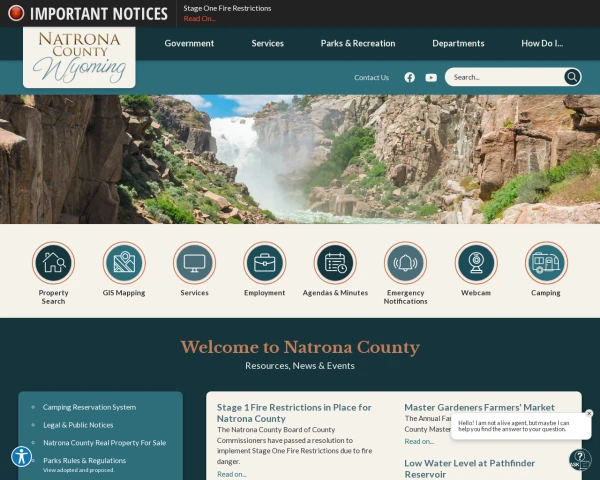This screenshot has height=480, width=600.
Task: Click the Employment briefcase icon
Action: pos(264,263)
